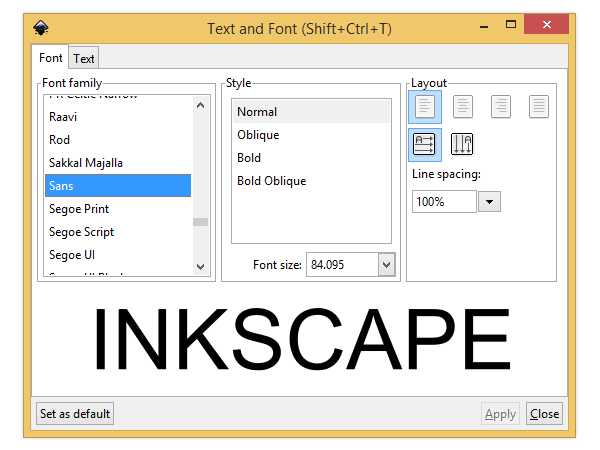Select Sans font family
The image size is (600, 450).
point(118,186)
